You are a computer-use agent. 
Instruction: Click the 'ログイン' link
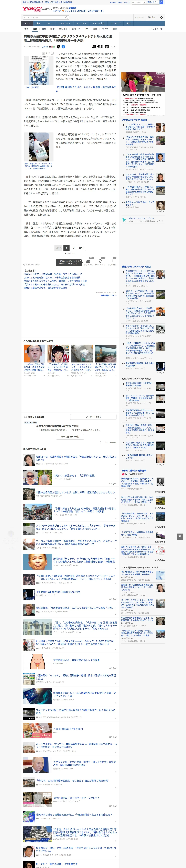pos(57,11)
